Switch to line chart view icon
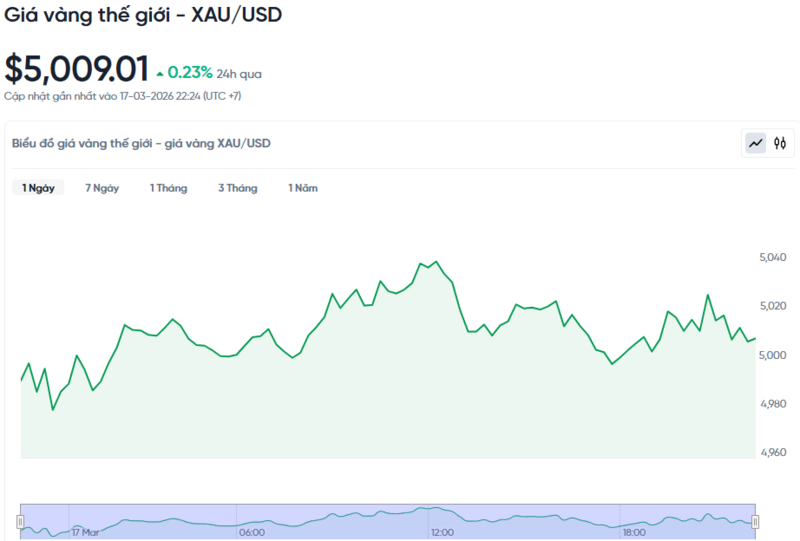Viewport: 800px width, 541px height. tap(755, 144)
